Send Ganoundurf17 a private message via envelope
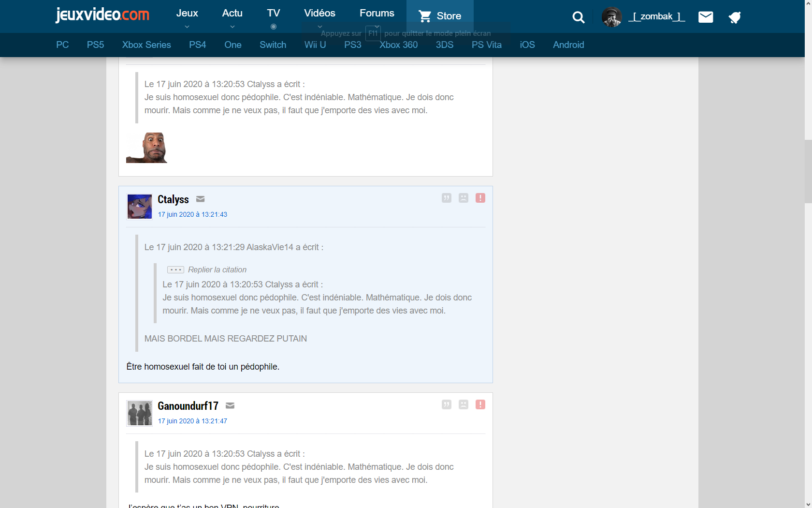This screenshot has height=508, width=812. pos(230,406)
